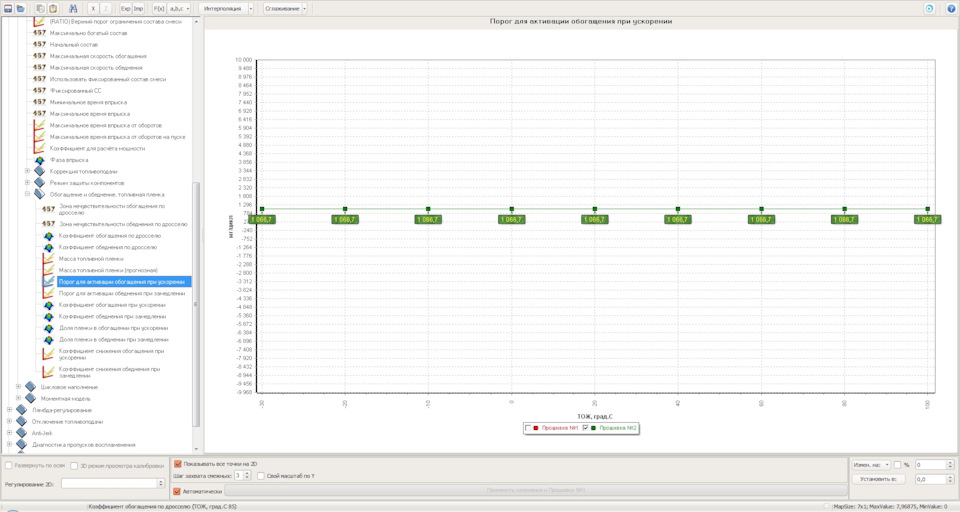The height and width of the screenshot is (512, 960).
Task: Expand the Отключение топливоподачи node
Action: point(9,421)
